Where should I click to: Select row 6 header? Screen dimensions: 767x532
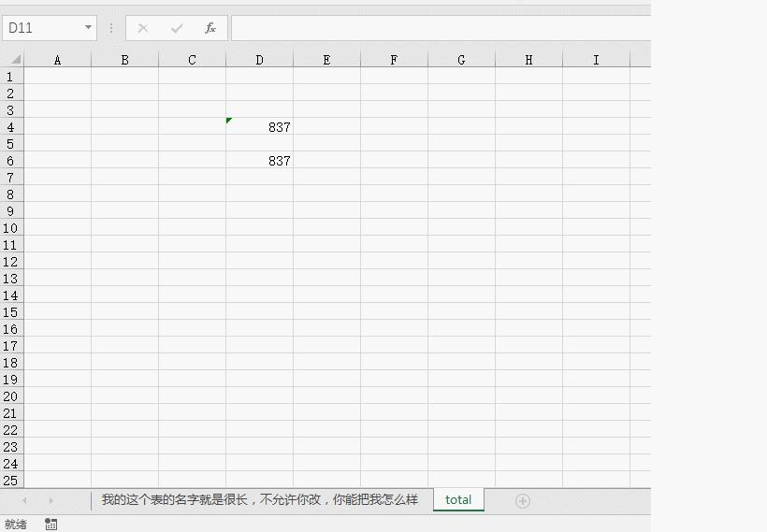(12, 161)
